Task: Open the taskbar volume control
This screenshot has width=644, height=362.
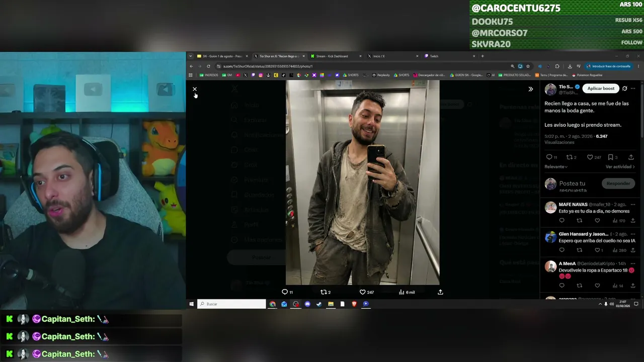Action: [x=612, y=304]
